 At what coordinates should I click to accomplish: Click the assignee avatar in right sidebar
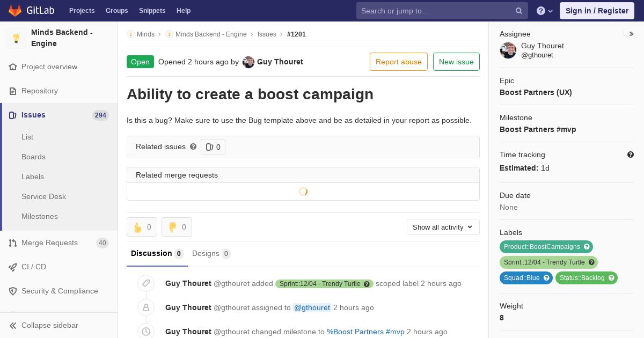(508, 50)
